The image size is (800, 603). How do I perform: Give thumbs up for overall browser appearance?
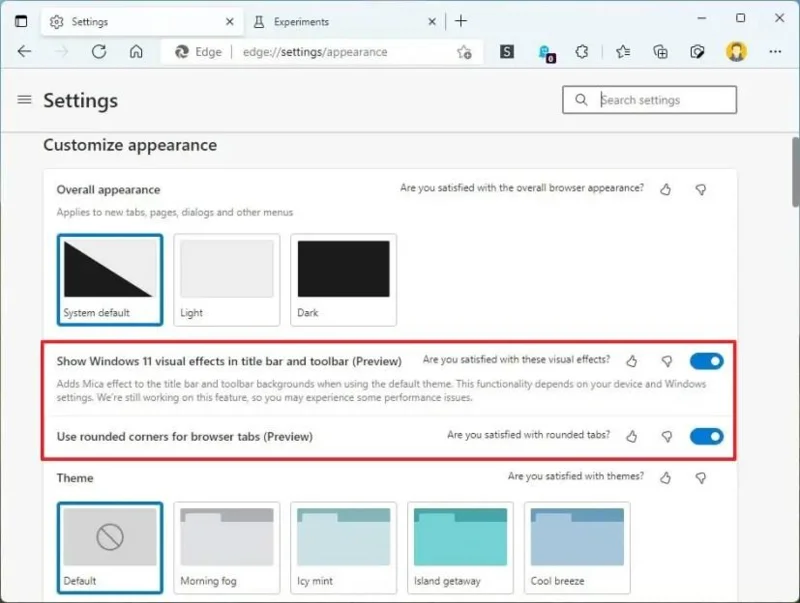tap(665, 190)
